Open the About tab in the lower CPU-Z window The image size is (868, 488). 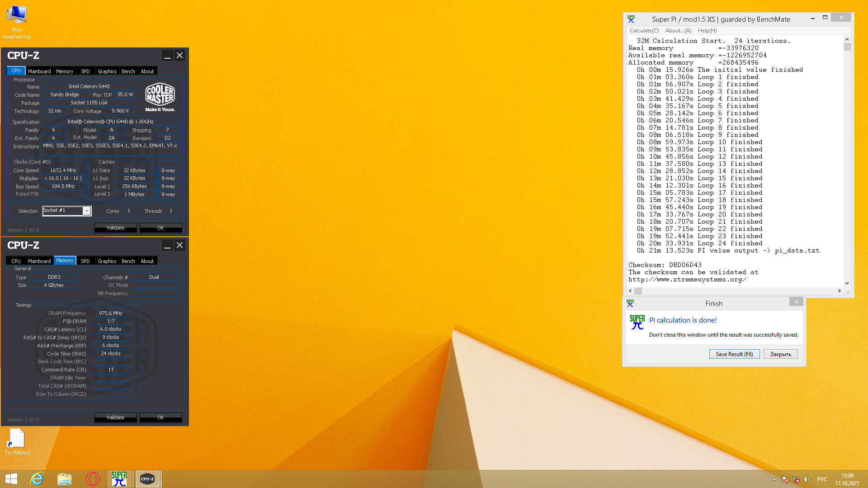tap(147, 261)
